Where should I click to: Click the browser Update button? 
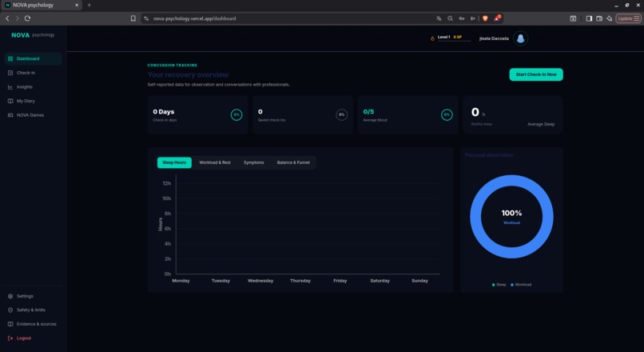(628, 18)
